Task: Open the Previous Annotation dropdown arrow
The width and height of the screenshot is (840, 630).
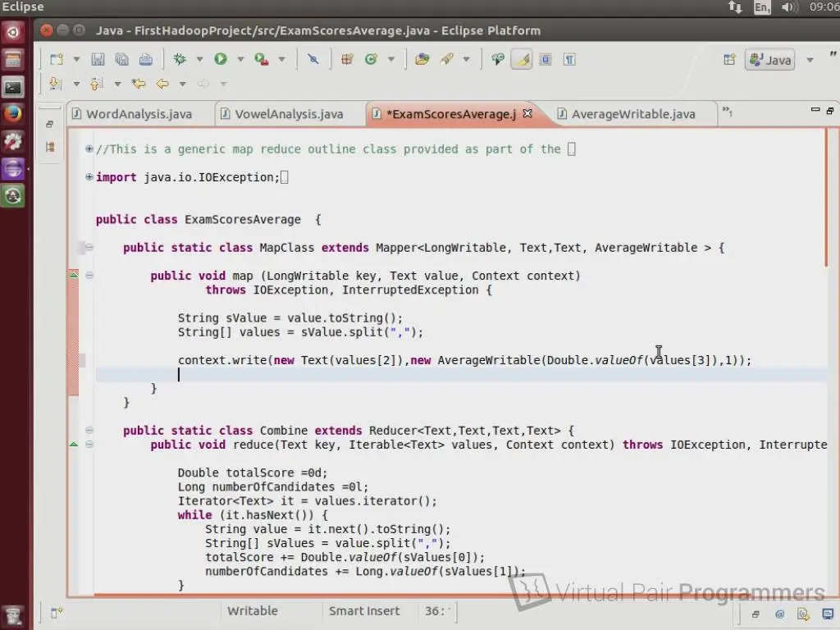Action: click(118, 84)
